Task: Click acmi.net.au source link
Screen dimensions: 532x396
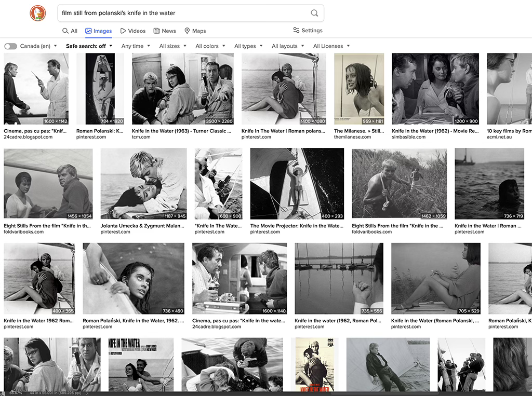Action: [499, 137]
